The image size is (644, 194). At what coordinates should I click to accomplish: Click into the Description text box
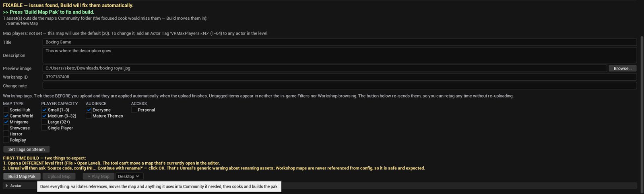pyautogui.click(x=340, y=55)
